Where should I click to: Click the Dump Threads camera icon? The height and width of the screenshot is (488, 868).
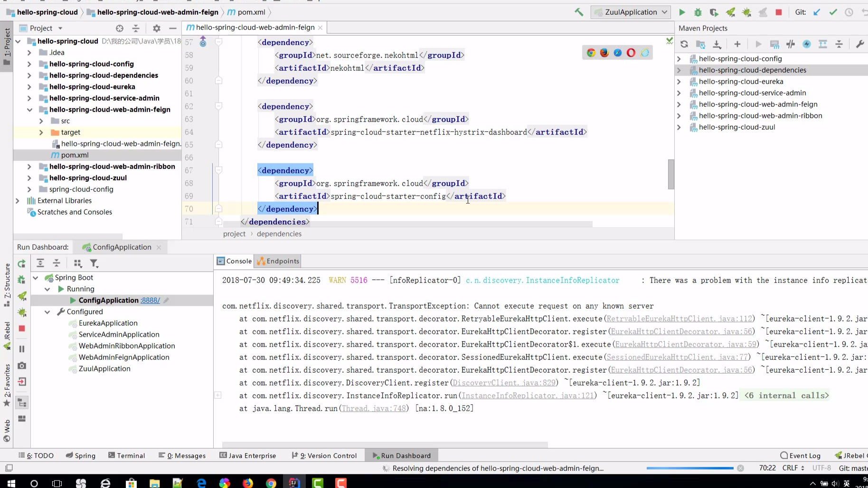click(x=22, y=366)
